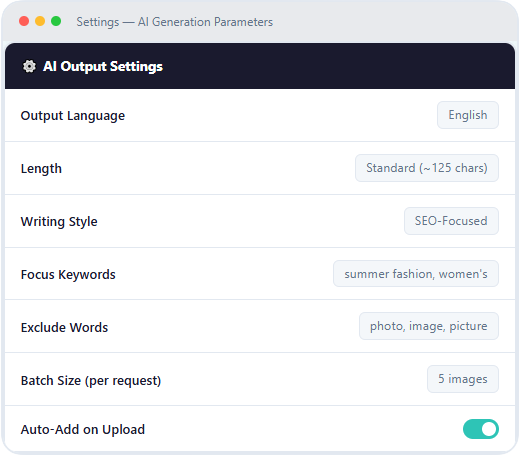Click the AI Output Settings header title
Screen dimensions: 520x456
pyautogui.click(x=103, y=66)
